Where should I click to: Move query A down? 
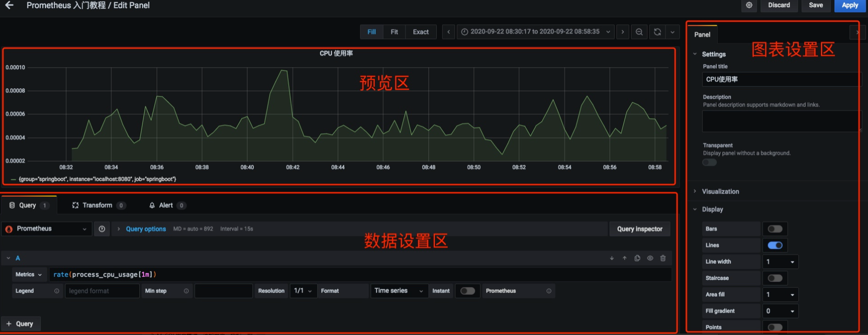(612, 258)
